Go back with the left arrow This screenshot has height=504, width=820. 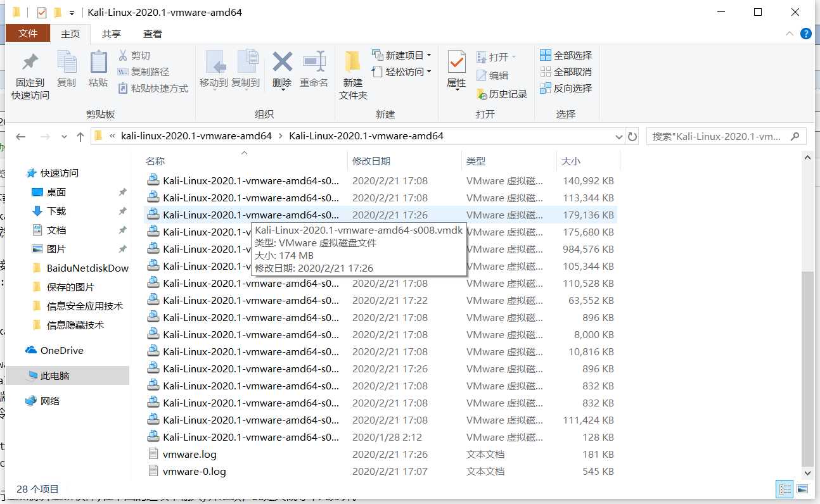click(21, 136)
